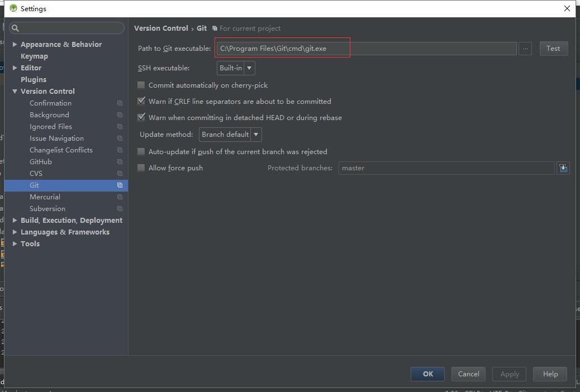Click the project-level icon next to Background
Screen dimensions: 580x392
pos(120,115)
